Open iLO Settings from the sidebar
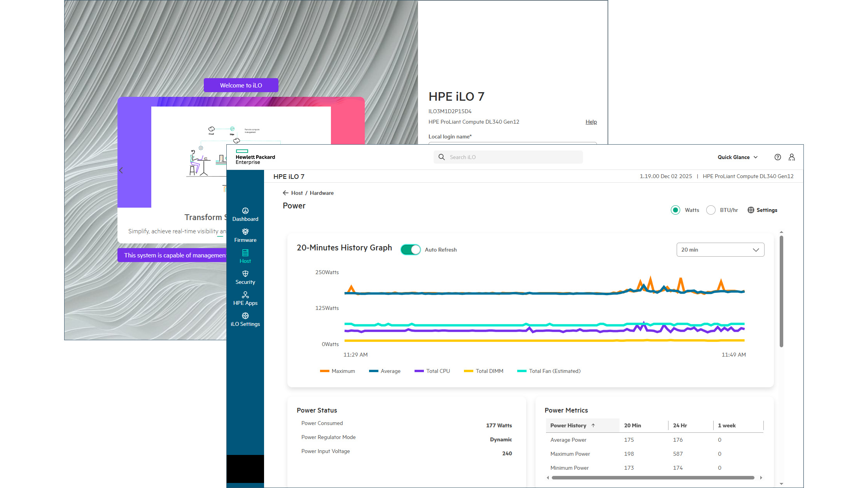 245,319
